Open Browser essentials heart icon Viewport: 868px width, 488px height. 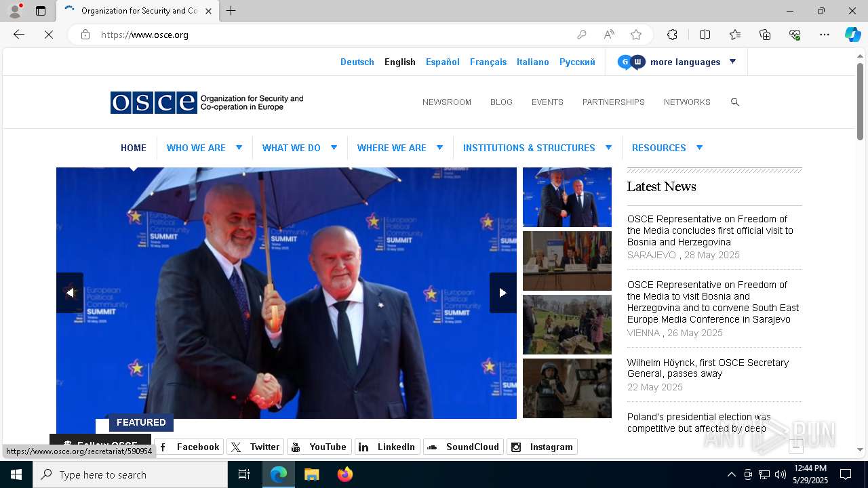coord(795,35)
